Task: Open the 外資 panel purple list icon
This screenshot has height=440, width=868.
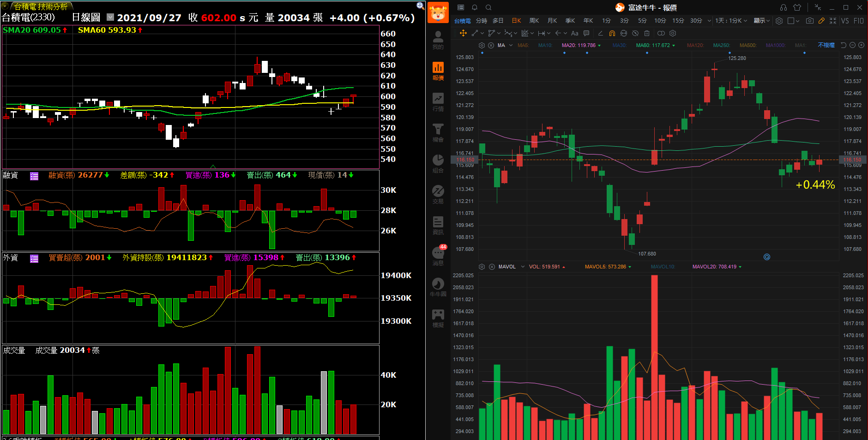Action: pyautogui.click(x=34, y=258)
